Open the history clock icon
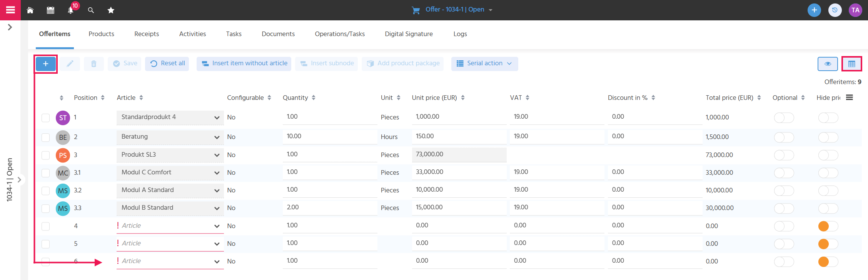Screen dimensions: 868x280 pos(835,10)
